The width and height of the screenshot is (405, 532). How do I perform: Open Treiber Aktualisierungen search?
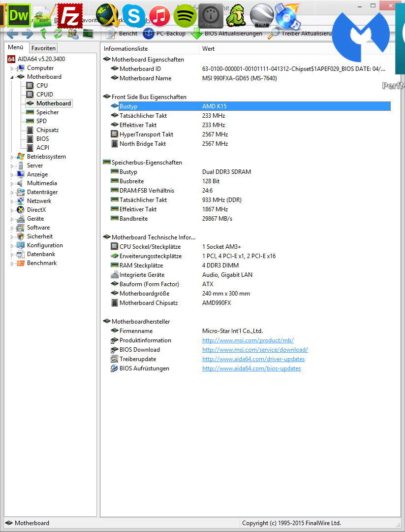coord(300,33)
